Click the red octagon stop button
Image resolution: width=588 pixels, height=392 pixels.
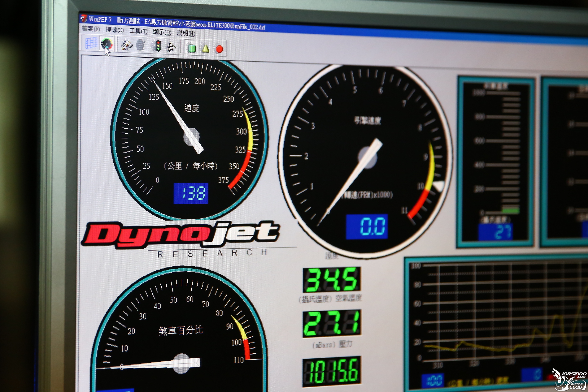click(x=219, y=49)
